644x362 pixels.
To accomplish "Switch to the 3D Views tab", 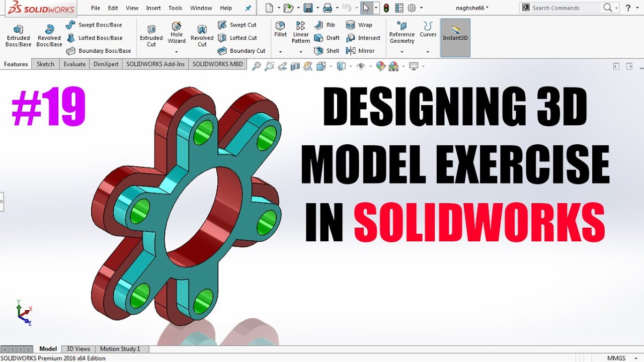I will [x=78, y=349].
